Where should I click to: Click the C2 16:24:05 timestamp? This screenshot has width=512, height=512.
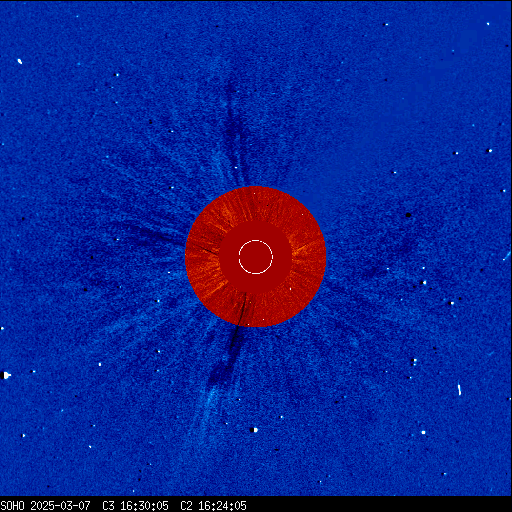[x=213, y=506]
